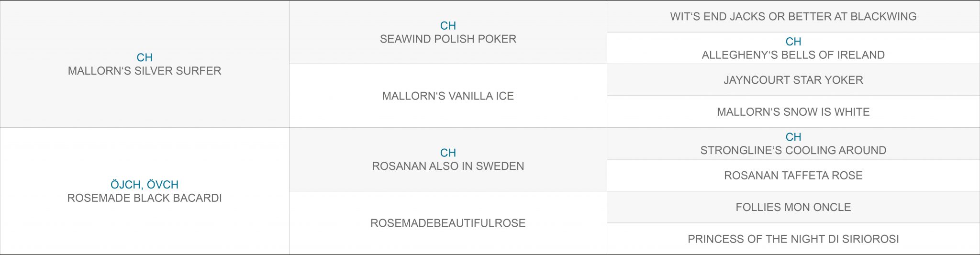Screen dimensions: 980x255
Task: Click CH title above Rosanan Also In Sweden
Action: point(448,153)
